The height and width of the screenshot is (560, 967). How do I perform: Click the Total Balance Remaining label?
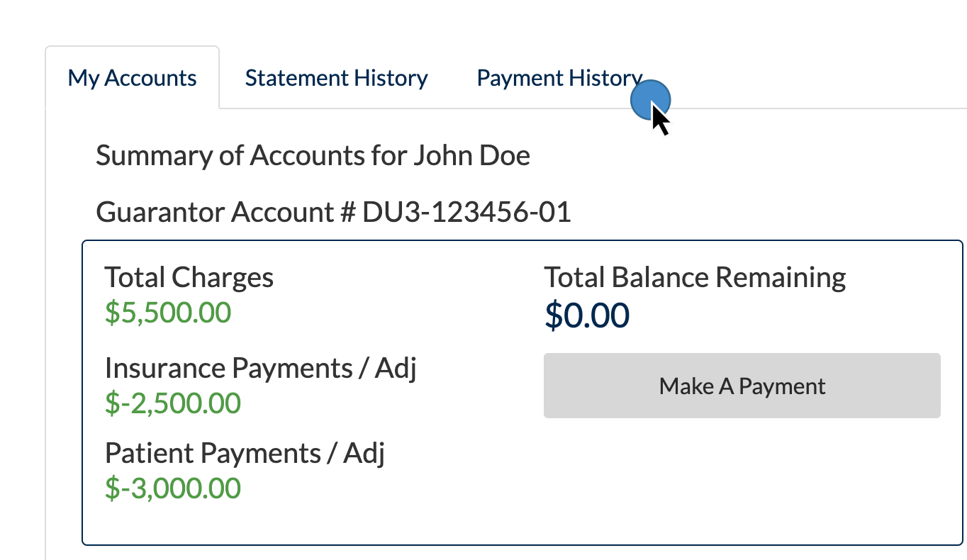click(x=695, y=277)
